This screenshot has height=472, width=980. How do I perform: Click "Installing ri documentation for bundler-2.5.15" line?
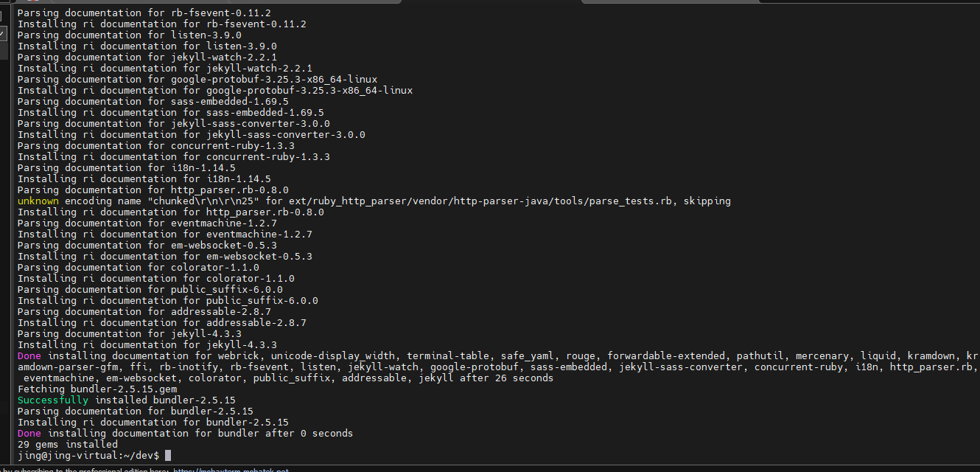[153, 422]
